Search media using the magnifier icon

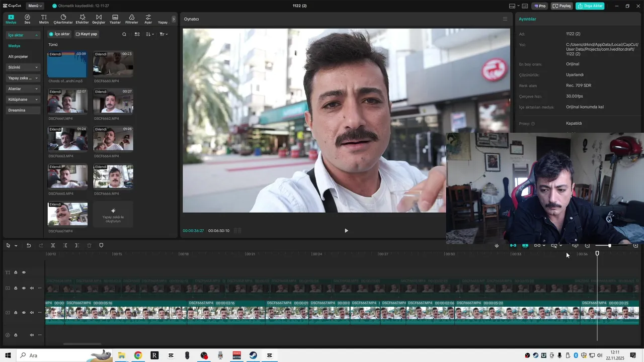[124, 34]
